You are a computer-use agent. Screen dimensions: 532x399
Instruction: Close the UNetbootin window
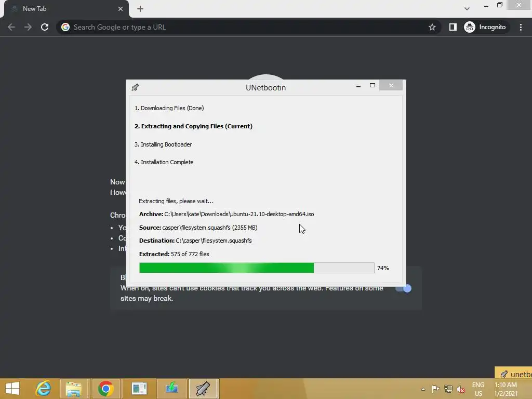click(x=391, y=86)
